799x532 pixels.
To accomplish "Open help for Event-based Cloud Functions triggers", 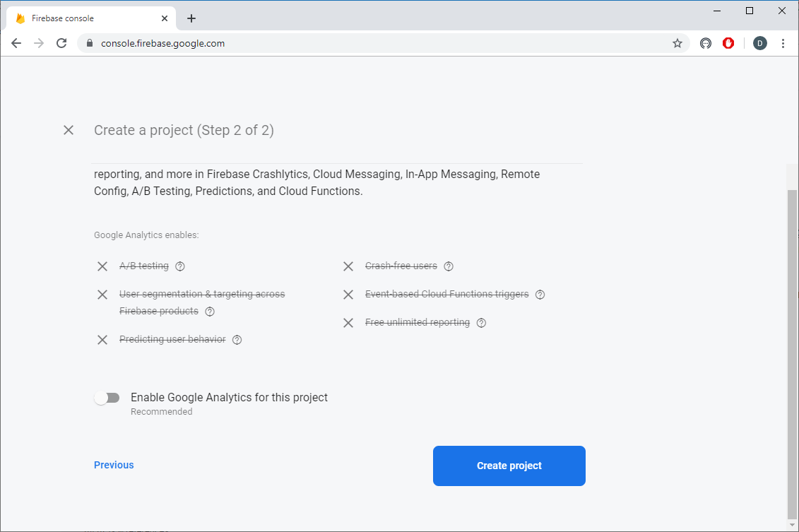I will 540,295.
